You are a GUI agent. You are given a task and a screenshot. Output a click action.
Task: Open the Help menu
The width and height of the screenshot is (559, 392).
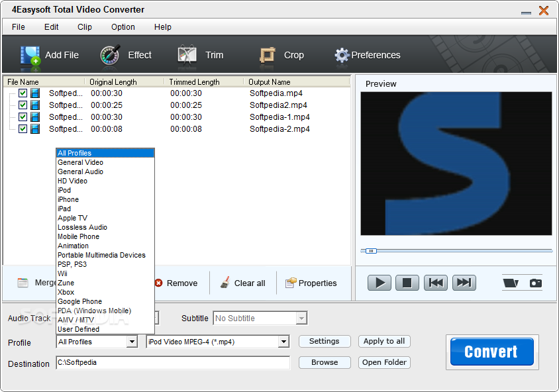tap(162, 27)
